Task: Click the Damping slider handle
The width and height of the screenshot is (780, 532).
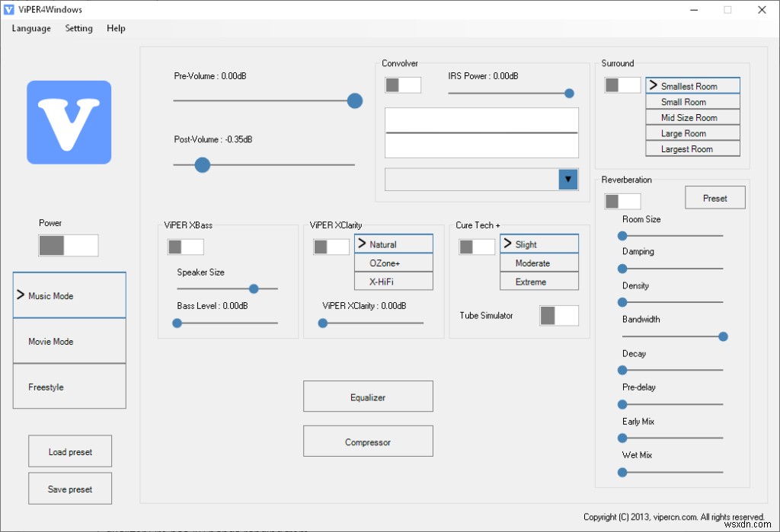Action: point(622,269)
